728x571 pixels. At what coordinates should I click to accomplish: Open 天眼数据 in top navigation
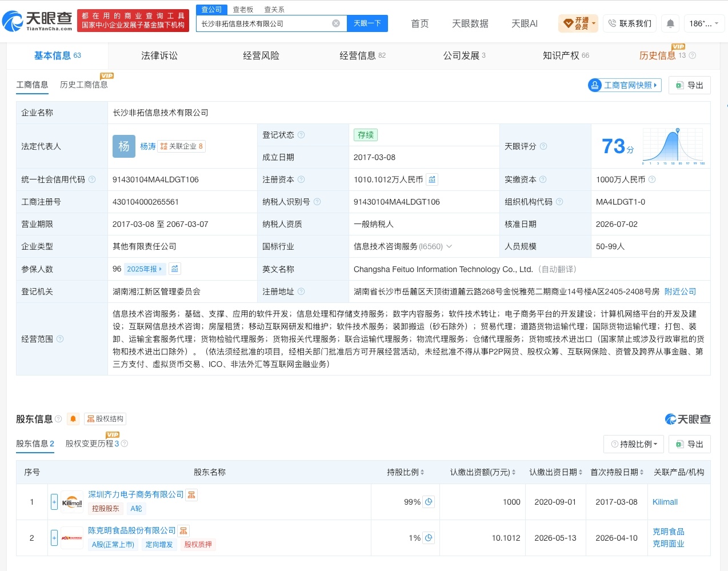pos(470,23)
